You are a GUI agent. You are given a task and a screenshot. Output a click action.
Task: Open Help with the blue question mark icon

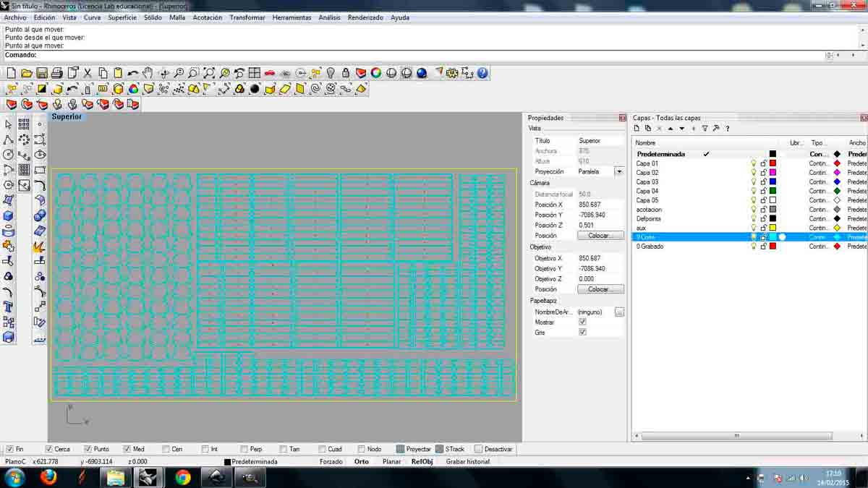pyautogui.click(x=482, y=73)
